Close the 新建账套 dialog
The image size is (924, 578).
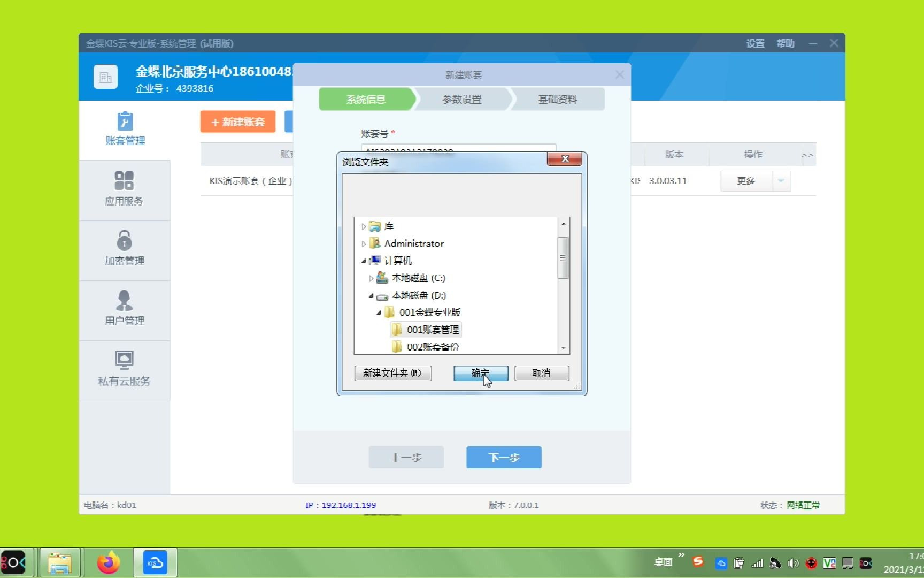tap(619, 74)
